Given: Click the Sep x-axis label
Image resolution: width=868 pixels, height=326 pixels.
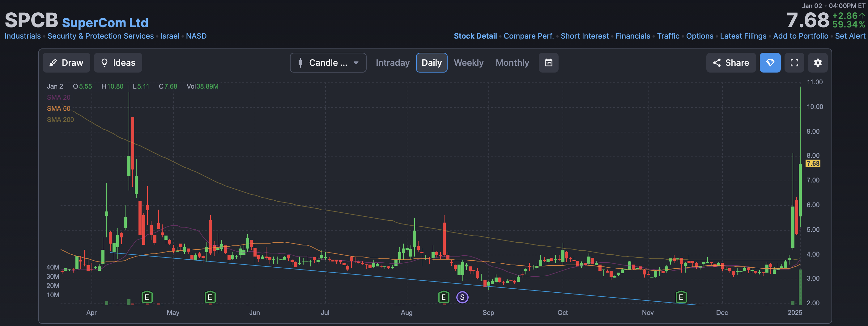Looking at the screenshot, I should (x=488, y=312).
